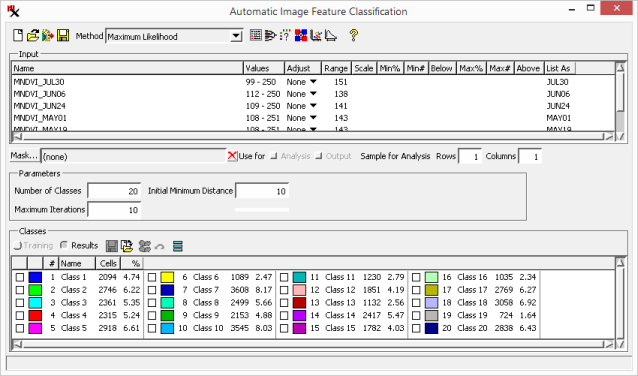Click the Class 7 name cell
638x376 pixels.
point(206,290)
